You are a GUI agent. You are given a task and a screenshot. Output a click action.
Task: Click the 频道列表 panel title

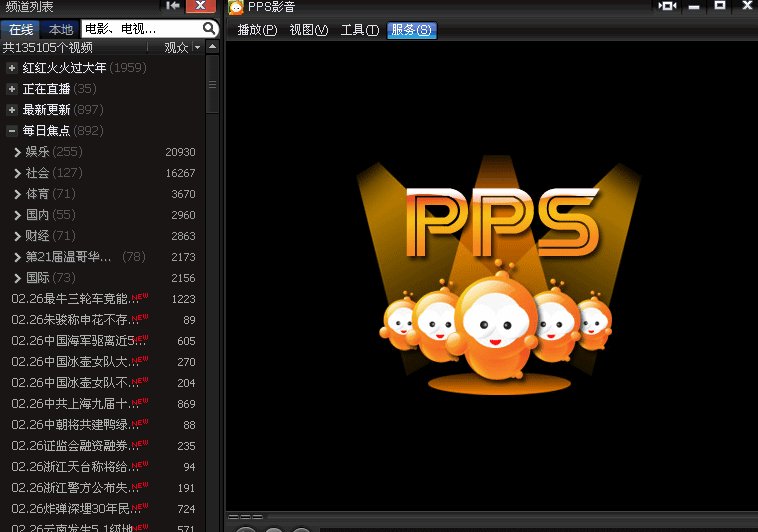29,6
